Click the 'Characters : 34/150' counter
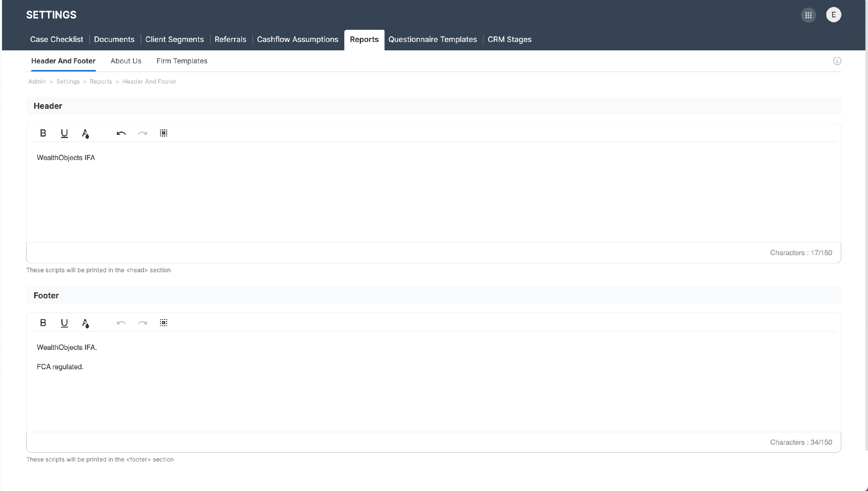 pos(801,442)
